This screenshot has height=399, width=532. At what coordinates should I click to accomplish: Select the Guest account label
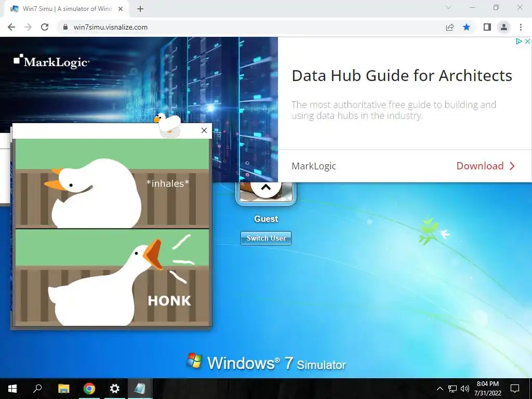[266, 219]
